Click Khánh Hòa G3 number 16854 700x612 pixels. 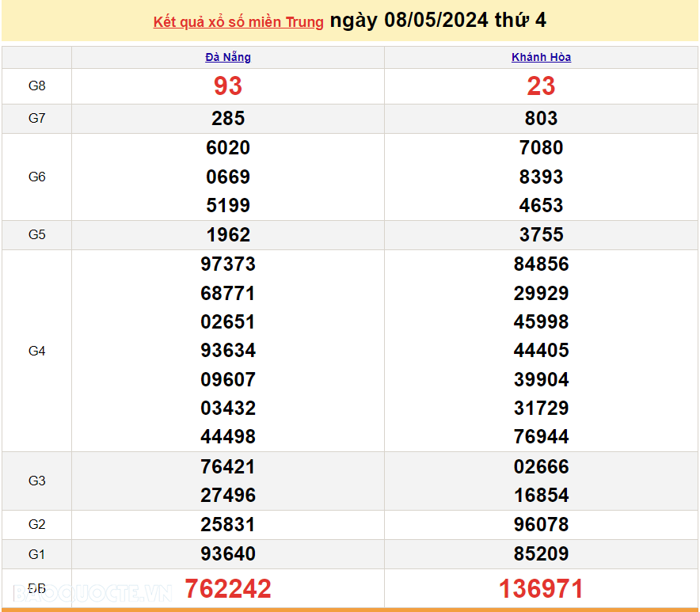[541, 496]
